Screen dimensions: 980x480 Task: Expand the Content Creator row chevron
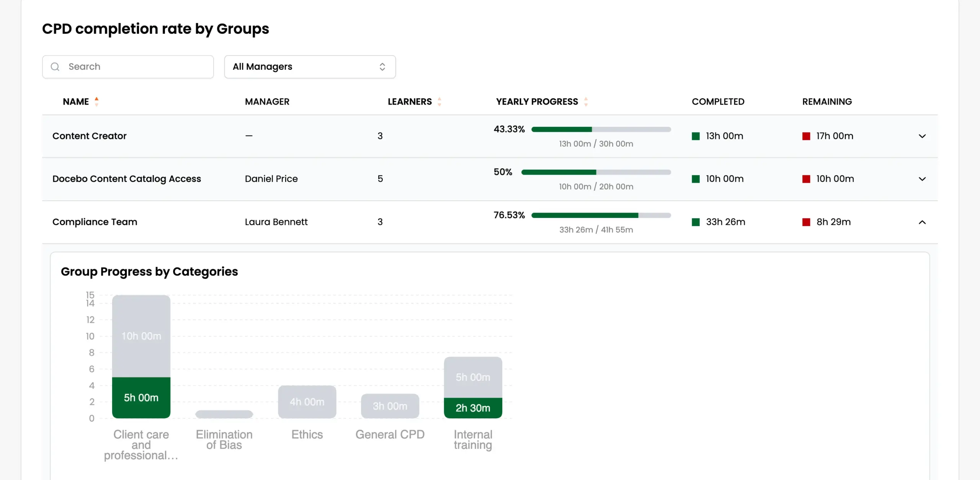[922, 136]
